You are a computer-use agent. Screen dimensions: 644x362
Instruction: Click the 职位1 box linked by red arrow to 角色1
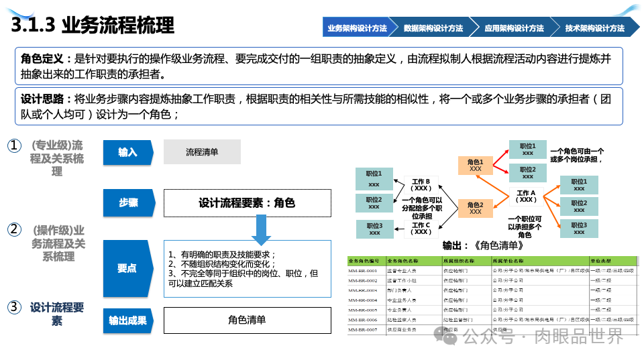tap(528, 149)
